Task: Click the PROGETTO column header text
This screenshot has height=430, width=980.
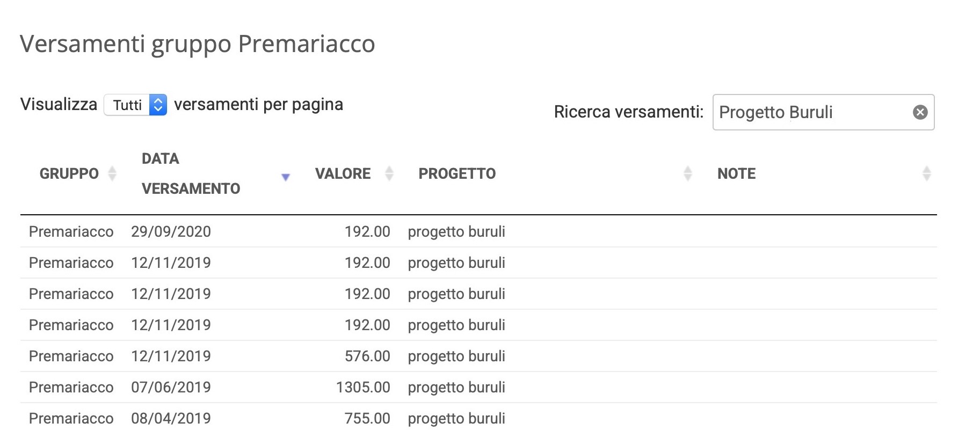Action: pos(457,173)
